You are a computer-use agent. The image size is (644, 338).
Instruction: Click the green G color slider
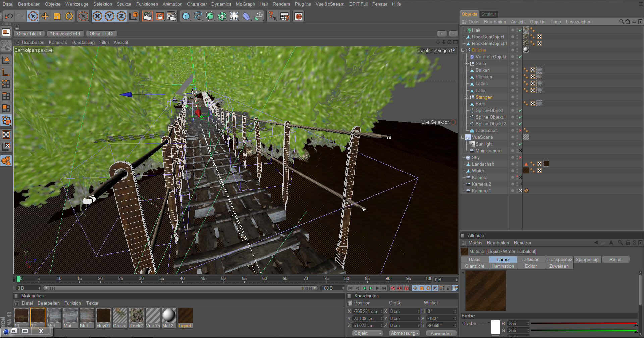point(584,330)
